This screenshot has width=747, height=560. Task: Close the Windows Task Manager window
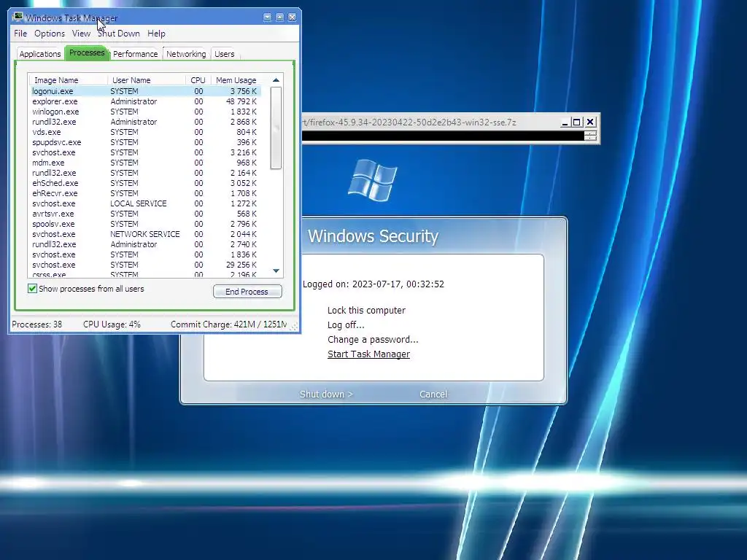tap(292, 17)
